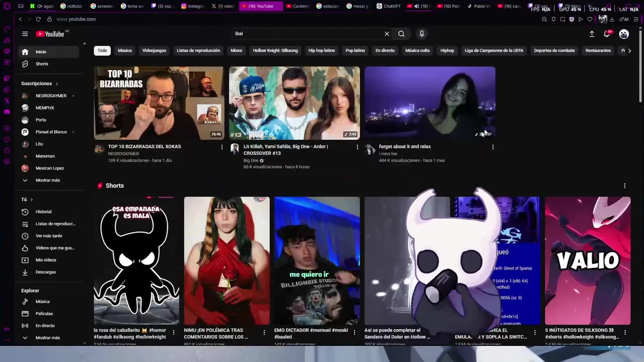Mute the playing YouTube tab speaker icon

[x=417, y=6]
